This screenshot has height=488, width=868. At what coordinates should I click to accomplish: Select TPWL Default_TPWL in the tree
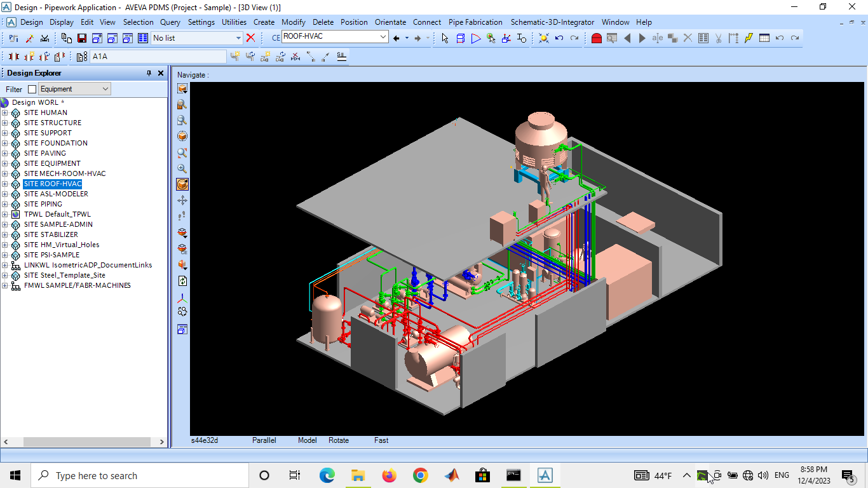57,214
